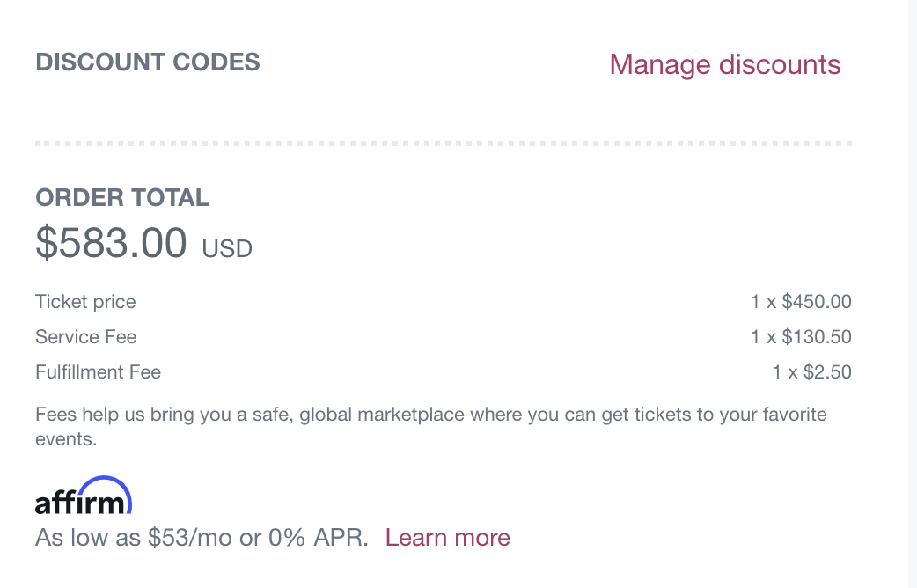This screenshot has width=917, height=588.
Task: Click the right-side gray page margin
Action: coord(912,294)
